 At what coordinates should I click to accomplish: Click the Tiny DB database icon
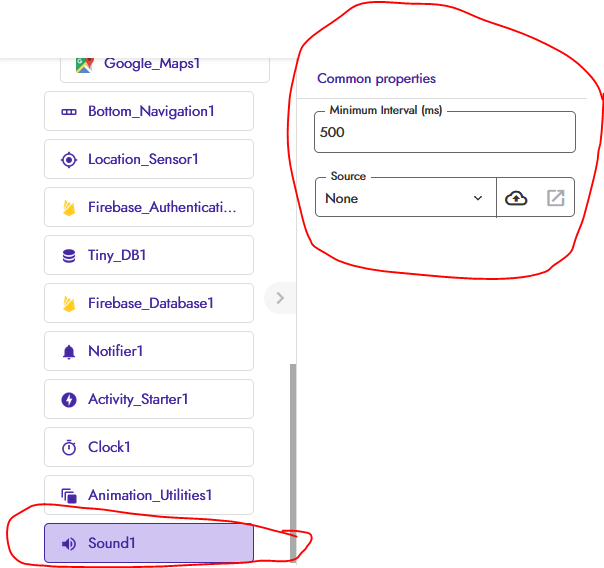click(x=69, y=255)
